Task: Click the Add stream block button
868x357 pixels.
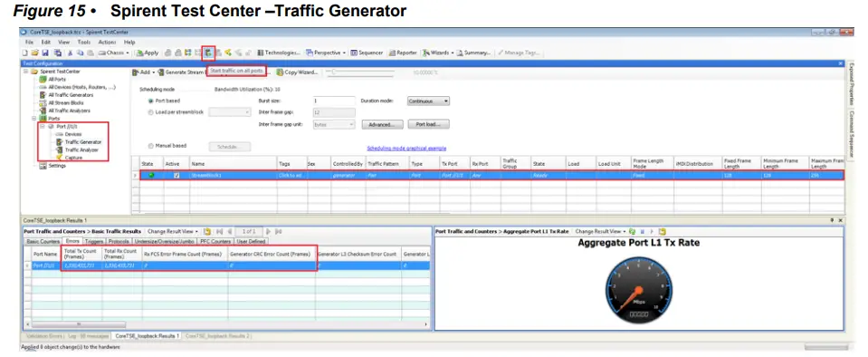Action: 143,72
